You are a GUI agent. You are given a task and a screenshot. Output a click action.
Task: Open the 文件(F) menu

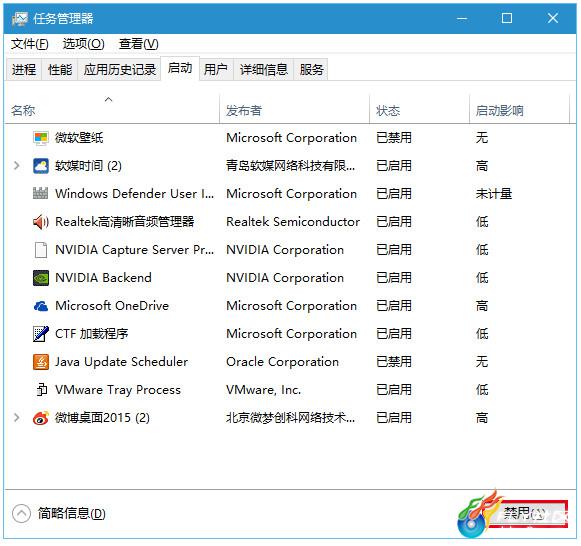click(30, 44)
